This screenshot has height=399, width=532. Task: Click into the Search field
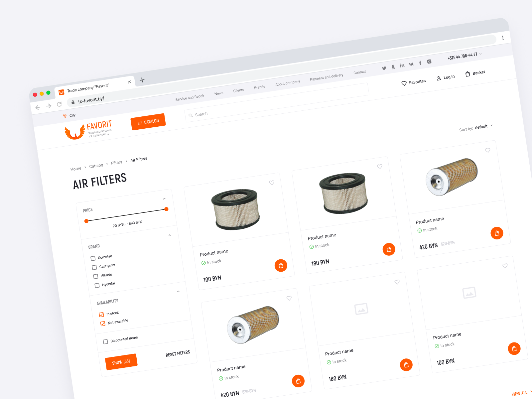277,103
